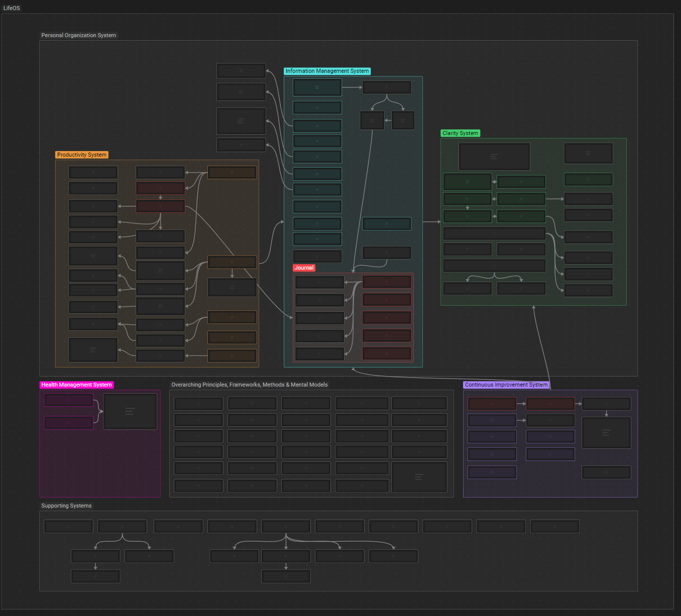Open the large card in Health Management System
This screenshot has width=681, height=616.
130,411
